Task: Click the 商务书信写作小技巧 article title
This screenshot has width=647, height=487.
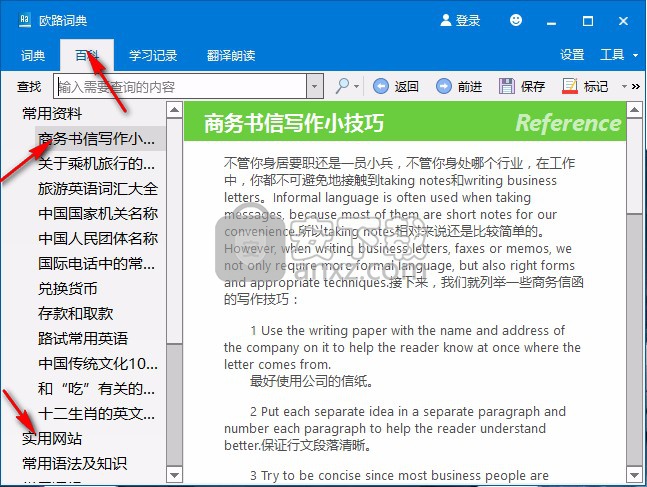Action: point(294,123)
